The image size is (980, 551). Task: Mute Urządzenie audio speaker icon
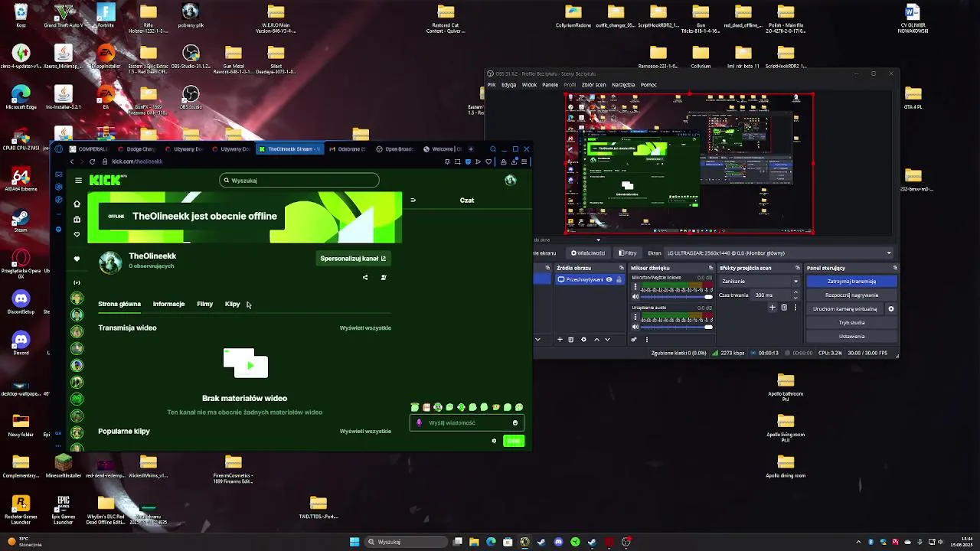pyautogui.click(x=635, y=328)
